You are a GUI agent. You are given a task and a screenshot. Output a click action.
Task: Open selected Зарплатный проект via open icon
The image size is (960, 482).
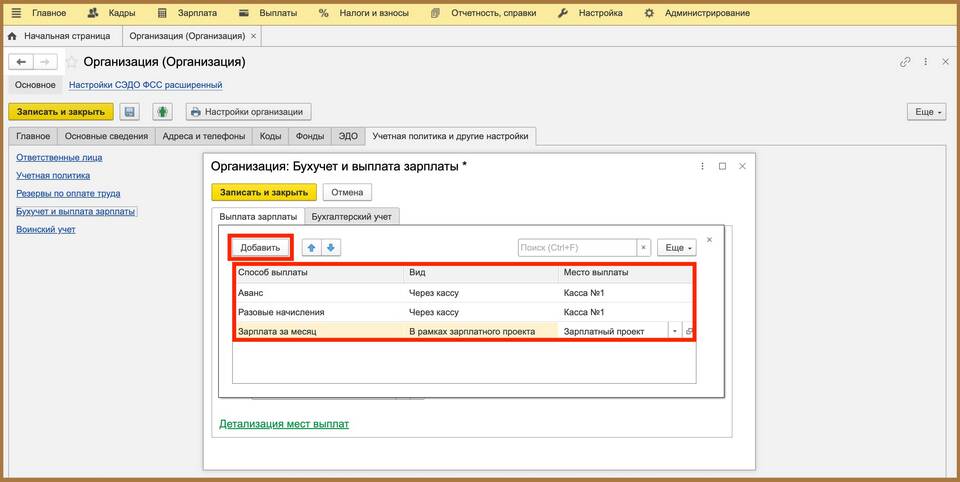689,331
